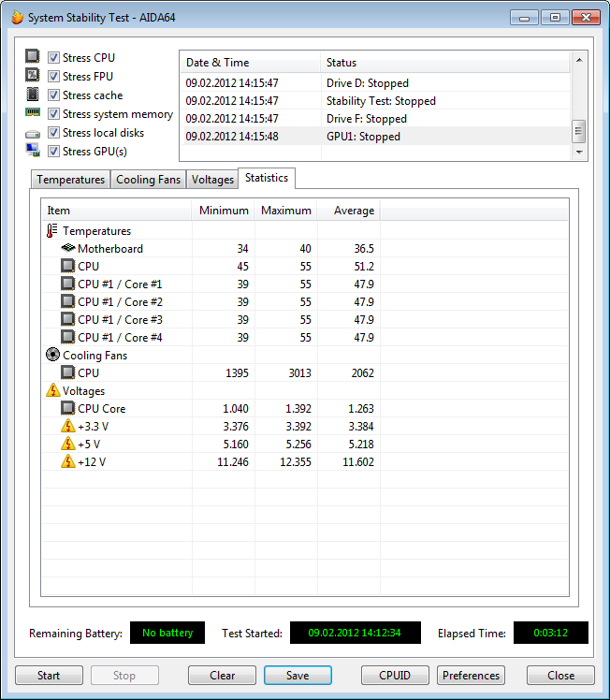This screenshot has height=700, width=610.
Task: Uncheck the Stress FPU checkbox
Action: 53,77
